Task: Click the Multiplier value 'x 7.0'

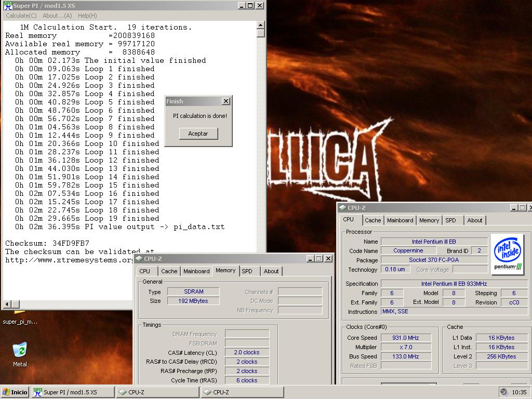Action: pos(406,347)
